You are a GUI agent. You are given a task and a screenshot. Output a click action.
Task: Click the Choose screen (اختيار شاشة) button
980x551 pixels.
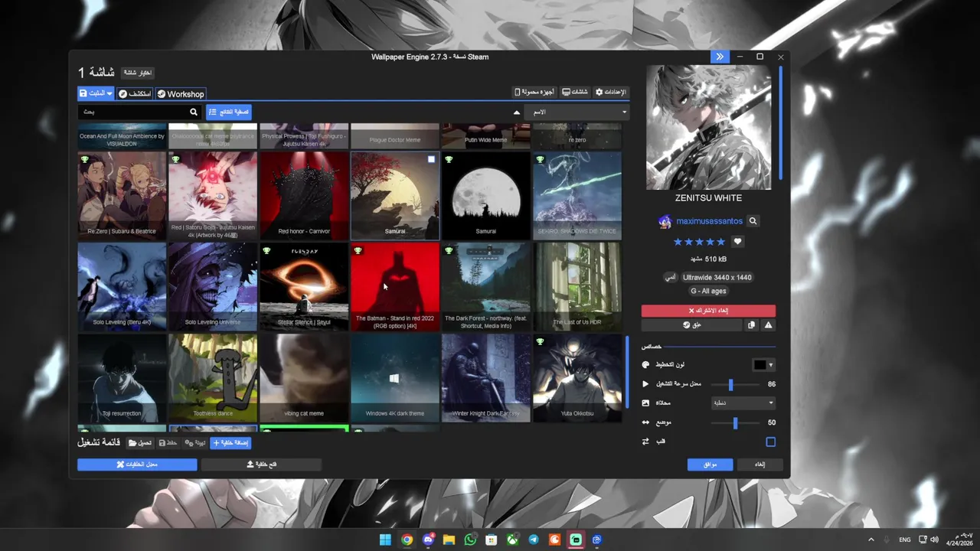click(x=137, y=73)
